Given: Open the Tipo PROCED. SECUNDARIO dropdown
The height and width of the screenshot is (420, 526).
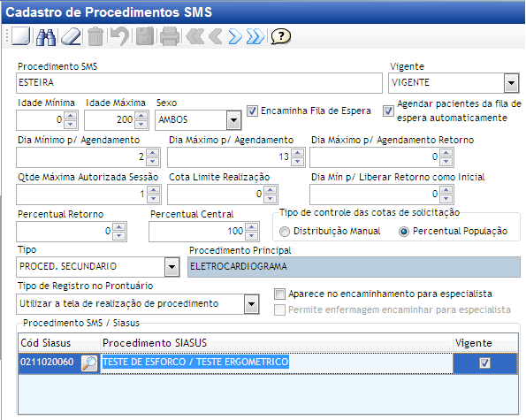Looking at the screenshot, I should tap(172, 267).
